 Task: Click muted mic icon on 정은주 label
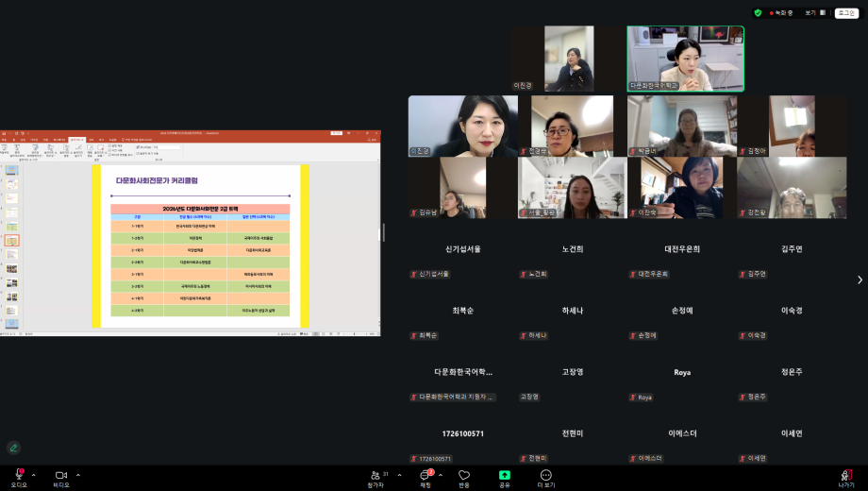click(743, 397)
